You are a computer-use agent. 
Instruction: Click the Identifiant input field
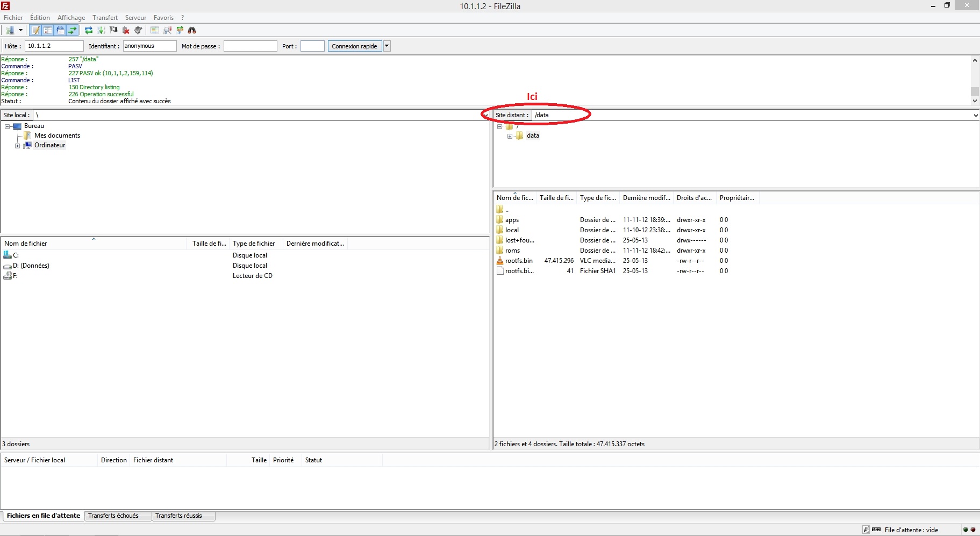(x=150, y=46)
